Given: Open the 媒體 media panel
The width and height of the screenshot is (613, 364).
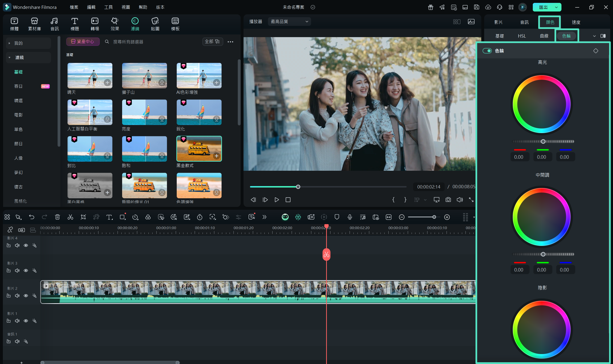Looking at the screenshot, I should pyautogui.click(x=14, y=24).
